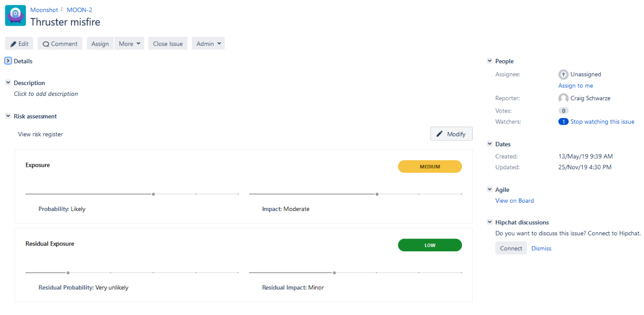Collapse the Hipchat discussions panel
The height and width of the screenshot is (315, 644).
pyautogui.click(x=489, y=222)
